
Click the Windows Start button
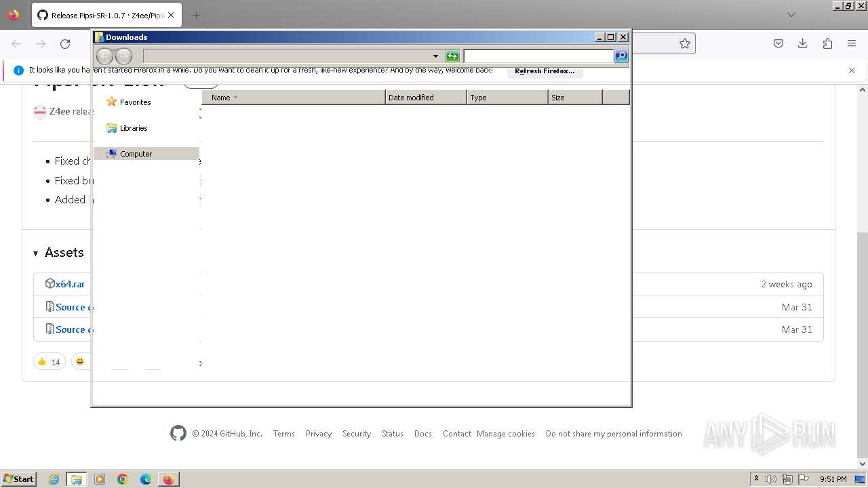tap(18, 479)
